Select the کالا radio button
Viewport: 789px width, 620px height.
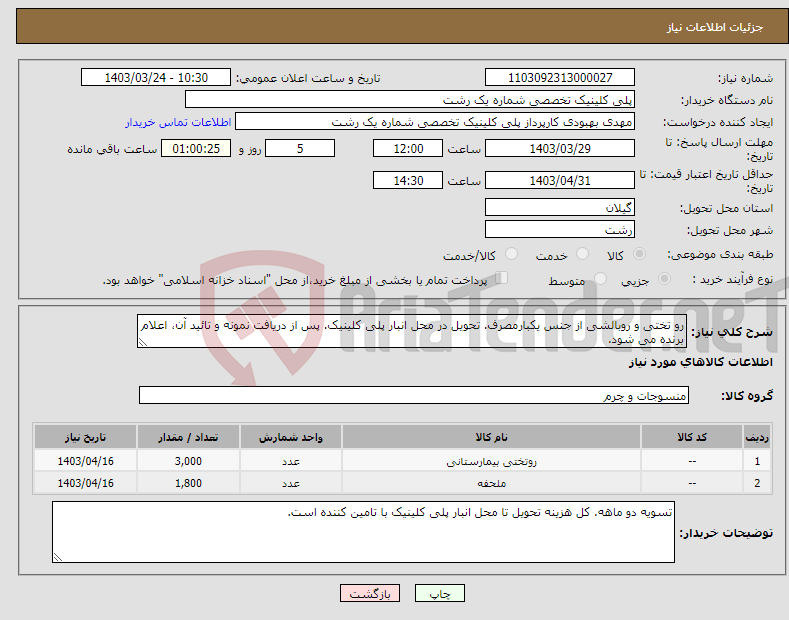coord(639,254)
